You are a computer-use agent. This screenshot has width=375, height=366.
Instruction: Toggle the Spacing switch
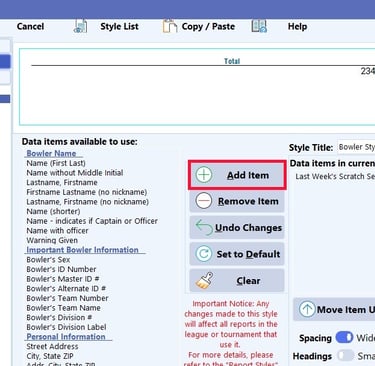pyautogui.click(x=344, y=338)
